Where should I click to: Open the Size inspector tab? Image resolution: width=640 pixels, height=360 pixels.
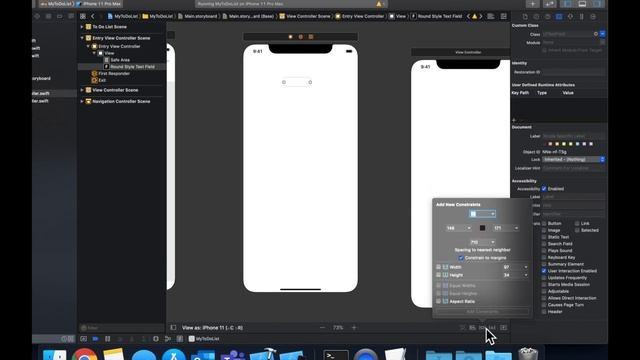pyautogui.click(x=582, y=17)
